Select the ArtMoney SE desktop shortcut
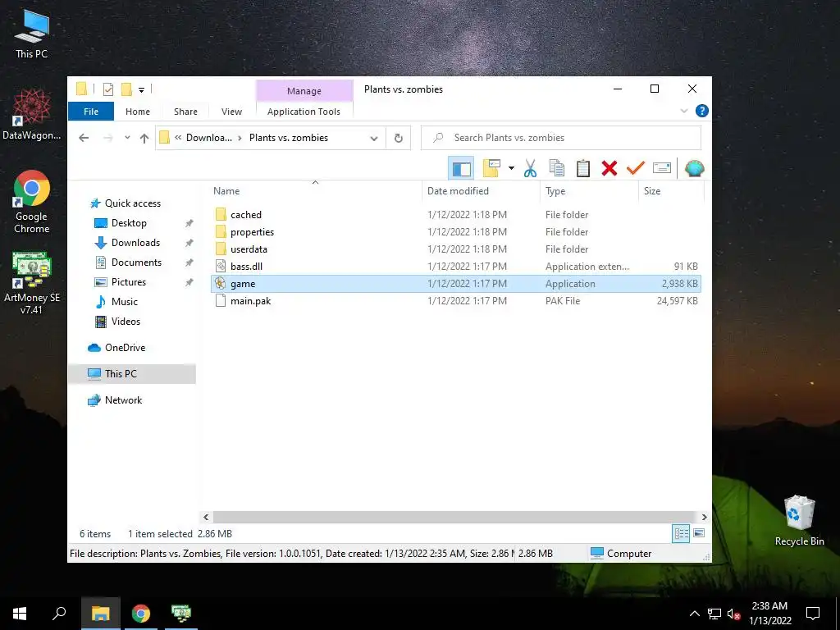Viewport: 840px width, 630px height. click(x=32, y=282)
